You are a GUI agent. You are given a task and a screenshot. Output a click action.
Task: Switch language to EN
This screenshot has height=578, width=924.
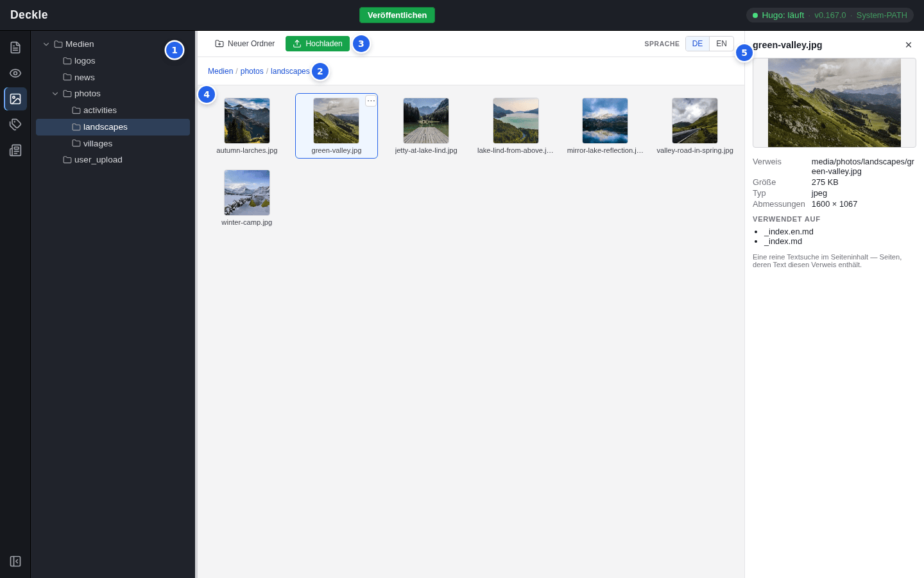(721, 44)
